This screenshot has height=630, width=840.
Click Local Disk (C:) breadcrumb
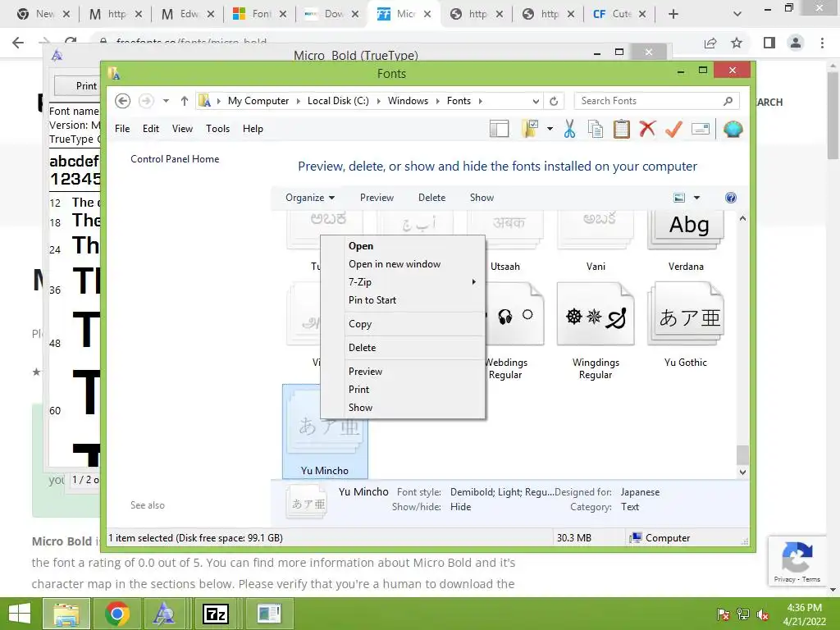[x=338, y=101]
